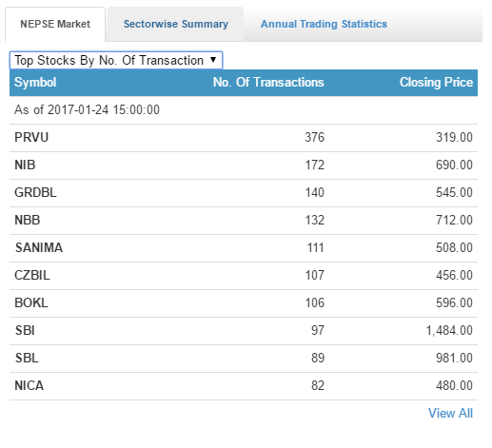Click the As of 2017-01-24 15:00:00 timestamp
Viewport: 492px width, 448px height.
pyautogui.click(x=87, y=110)
